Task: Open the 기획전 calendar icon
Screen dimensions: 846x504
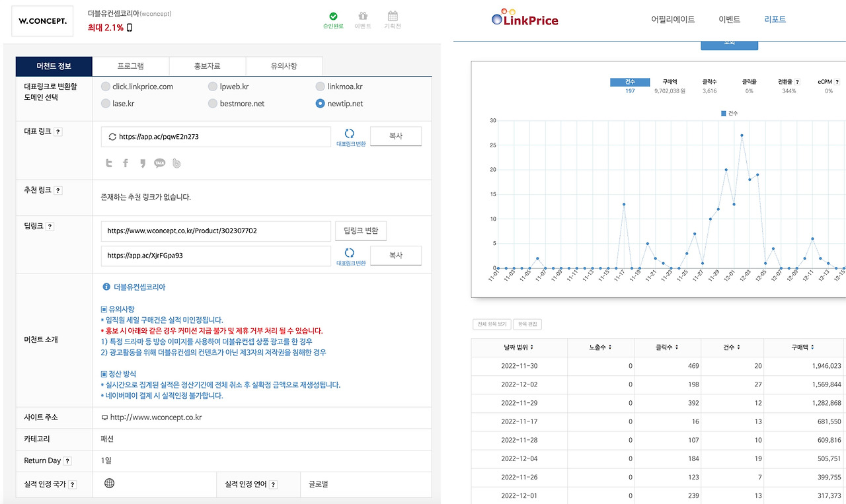Action: (x=393, y=16)
